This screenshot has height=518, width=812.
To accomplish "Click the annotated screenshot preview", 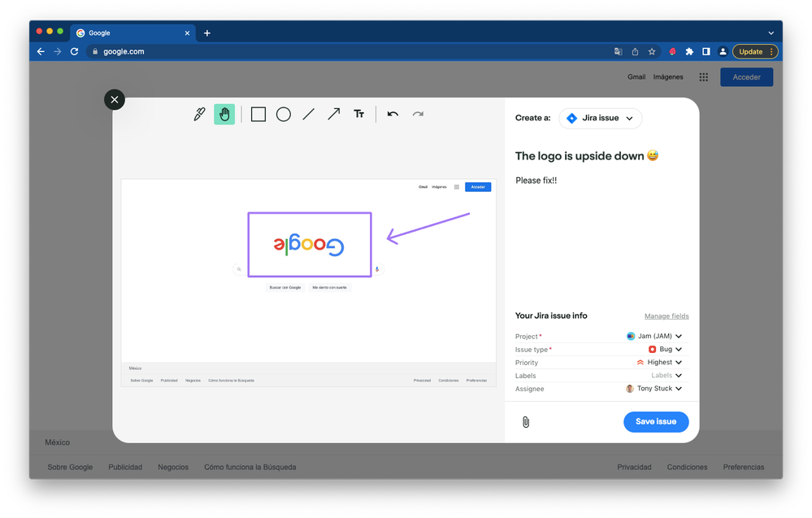I will (x=309, y=283).
